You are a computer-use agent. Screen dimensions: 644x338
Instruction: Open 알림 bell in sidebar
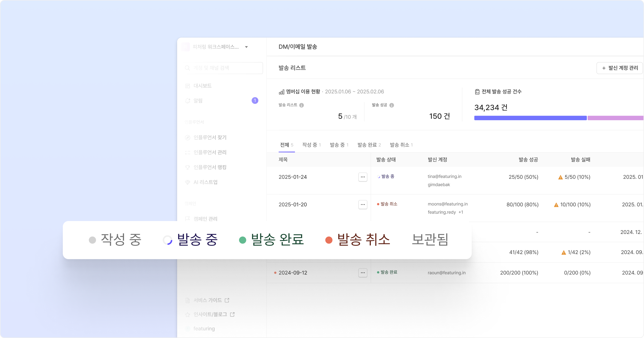pyautogui.click(x=188, y=101)
